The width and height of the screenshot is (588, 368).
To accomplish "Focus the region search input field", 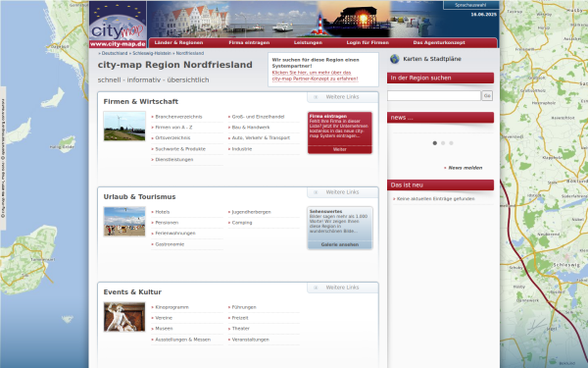I will coord(434,96).
